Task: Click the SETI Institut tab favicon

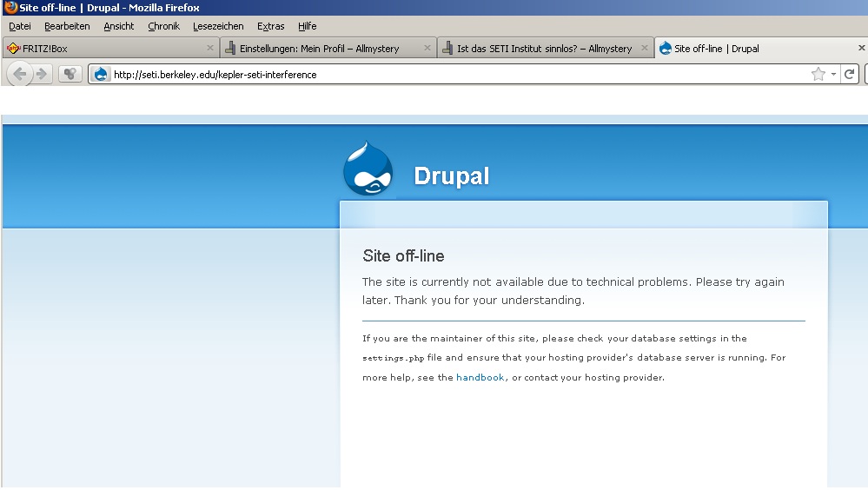Action: 447,48
